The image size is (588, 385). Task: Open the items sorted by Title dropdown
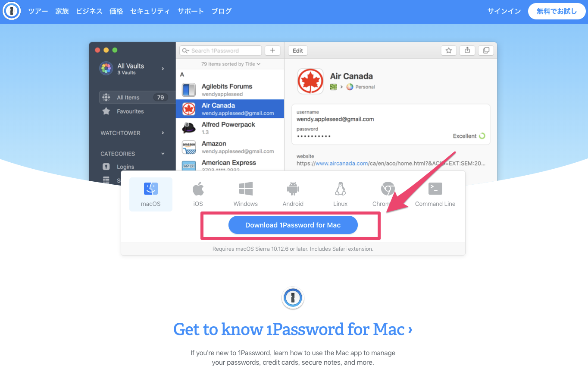(x=231, y=64)
